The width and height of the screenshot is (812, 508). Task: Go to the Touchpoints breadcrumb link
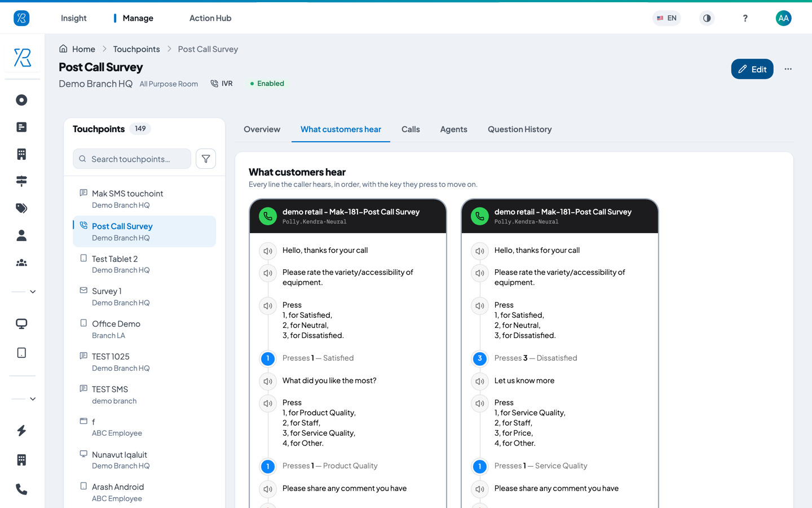click(136, 49)
